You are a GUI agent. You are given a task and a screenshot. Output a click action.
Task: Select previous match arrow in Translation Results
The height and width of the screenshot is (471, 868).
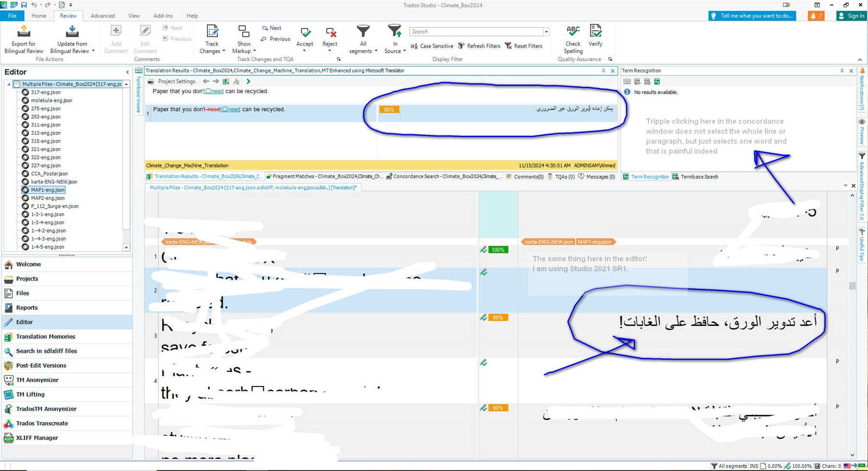(x=206, y=82)
